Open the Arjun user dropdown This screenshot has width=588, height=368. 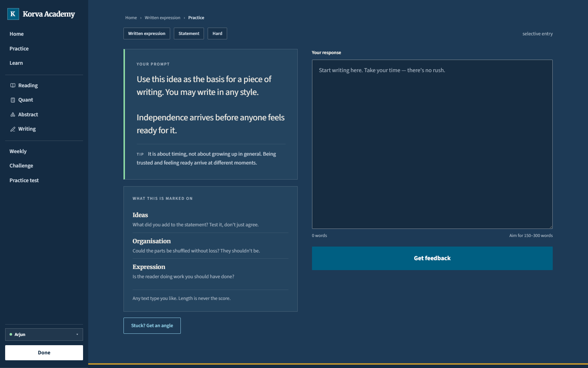pyautogui.click(x=44, y=335)
